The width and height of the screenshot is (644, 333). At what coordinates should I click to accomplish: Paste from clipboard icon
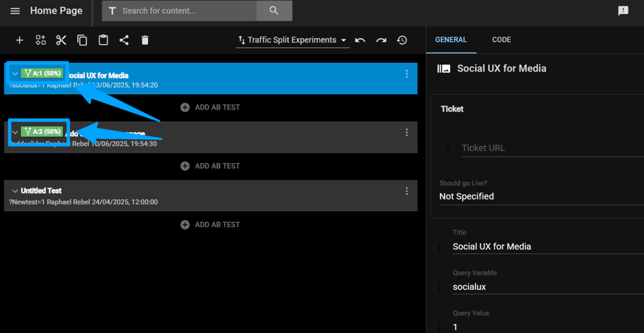(x=103, y=40)
